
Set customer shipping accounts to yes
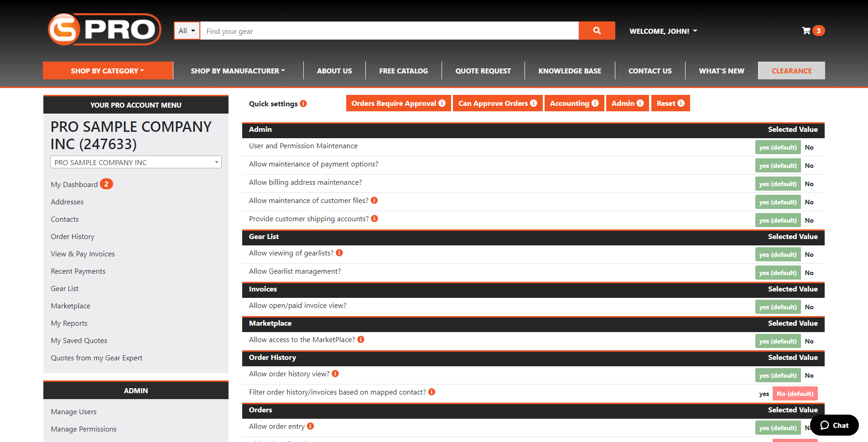[778, 220]
